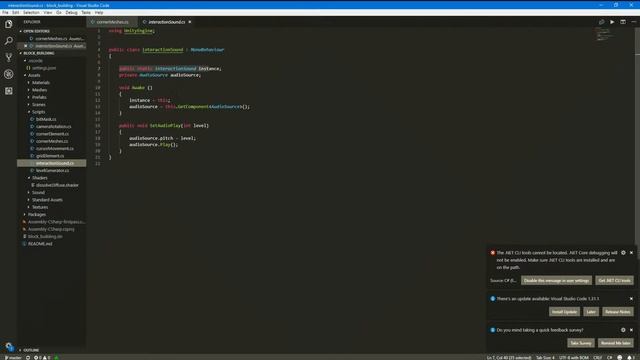640x360 pixels.
Task: Click the errors and warnings count in status bar
Action: pos(42,358)
